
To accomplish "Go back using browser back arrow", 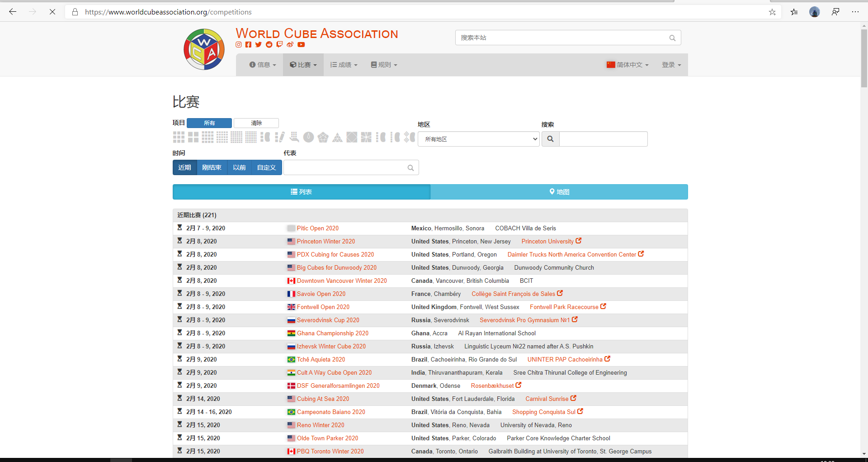I will 13,12.
